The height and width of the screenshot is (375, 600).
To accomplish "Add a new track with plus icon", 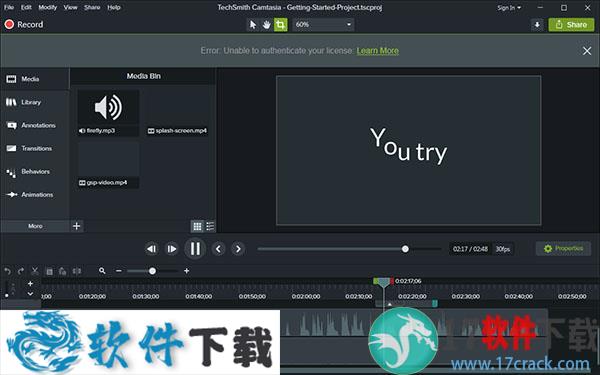I will 30,284.
